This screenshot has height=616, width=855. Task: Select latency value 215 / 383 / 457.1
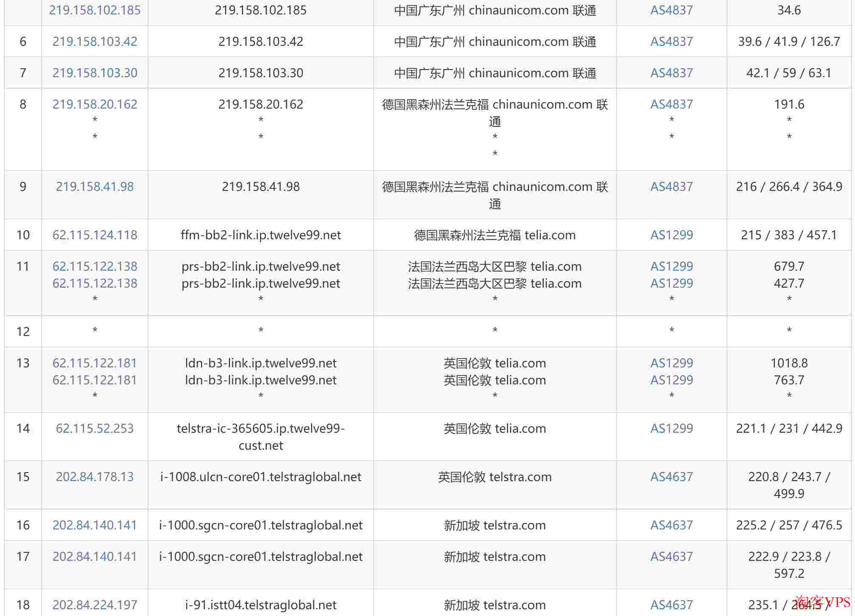pos(789,235)
